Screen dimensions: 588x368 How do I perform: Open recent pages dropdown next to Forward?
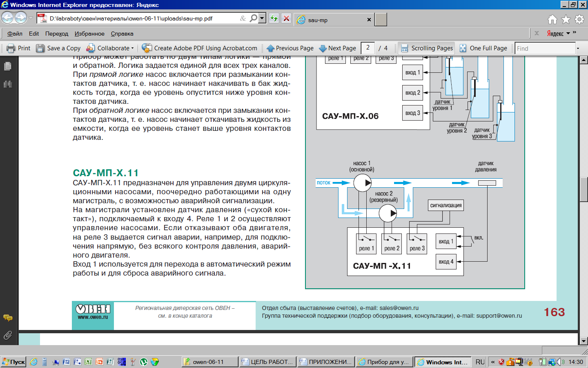(x=31, y=18)
